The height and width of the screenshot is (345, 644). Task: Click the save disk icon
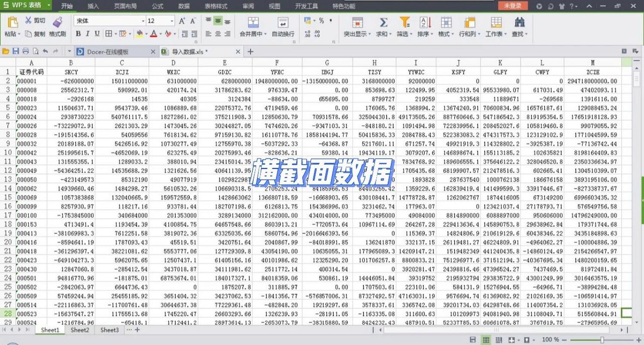[16, 51]
